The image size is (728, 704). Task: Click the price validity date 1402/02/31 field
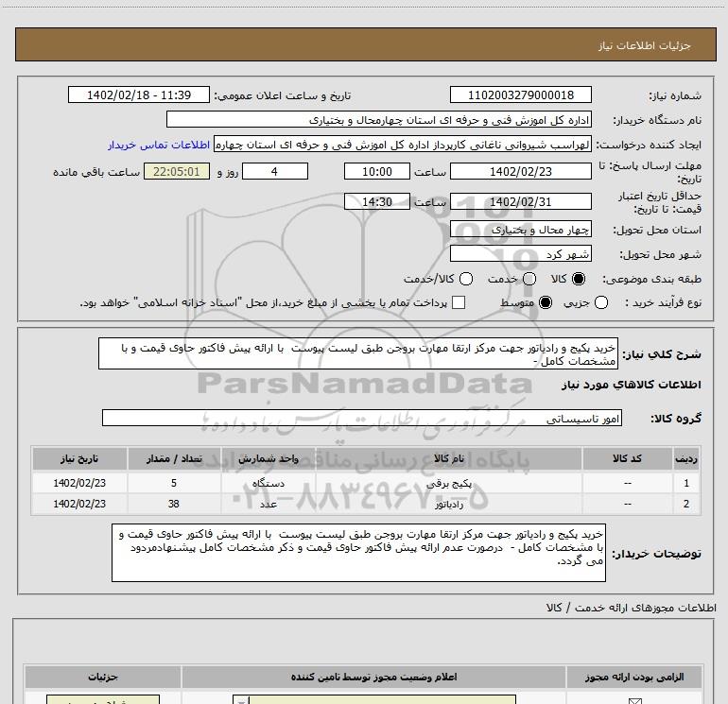pyautogui.click(x=520, y=202)
